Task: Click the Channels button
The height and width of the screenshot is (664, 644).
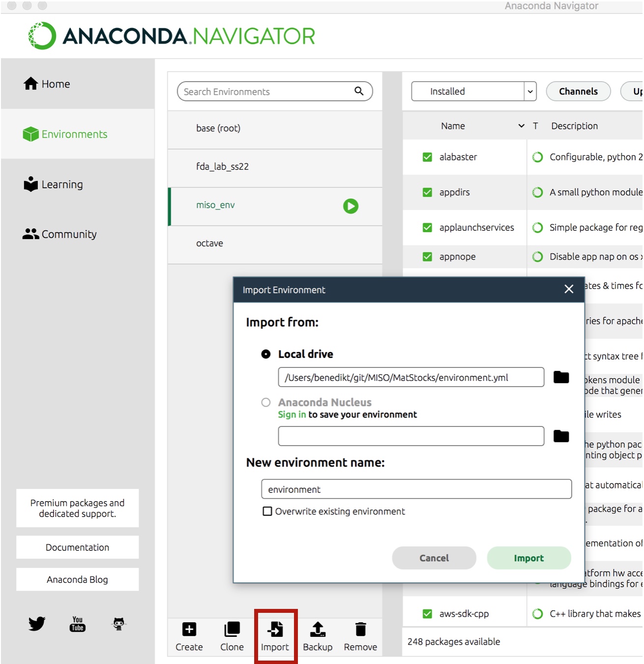Action: (578, 91)
